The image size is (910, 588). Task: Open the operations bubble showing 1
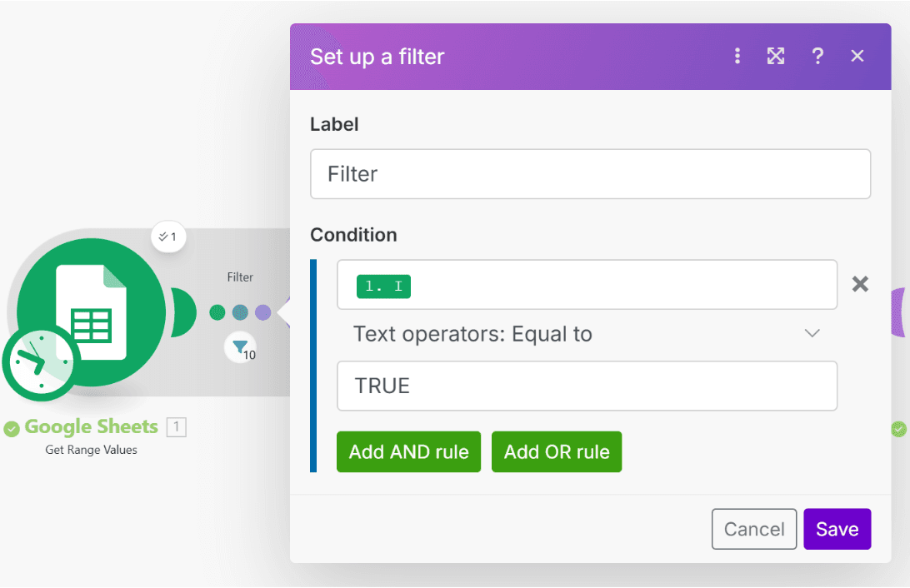click(168, 237)
